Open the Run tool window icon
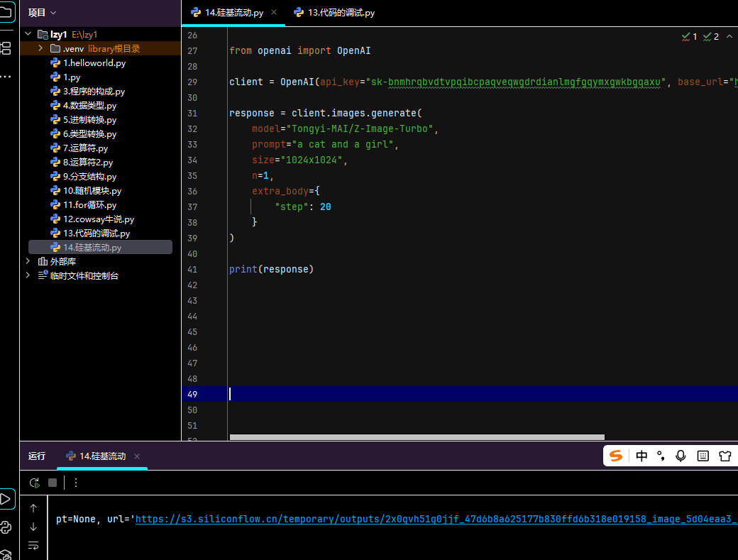The width and height of the screenshot is (738, 560). point(6,499)
